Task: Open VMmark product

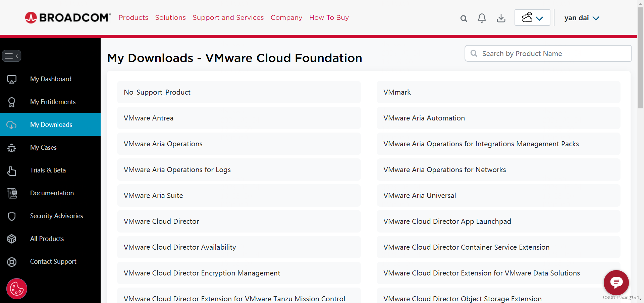Action: pos(498,92)
